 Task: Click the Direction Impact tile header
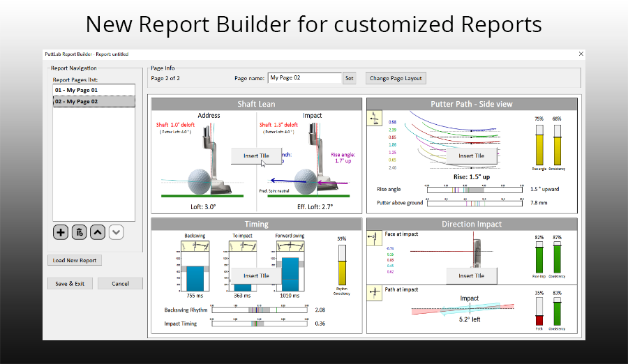[472, 225]
